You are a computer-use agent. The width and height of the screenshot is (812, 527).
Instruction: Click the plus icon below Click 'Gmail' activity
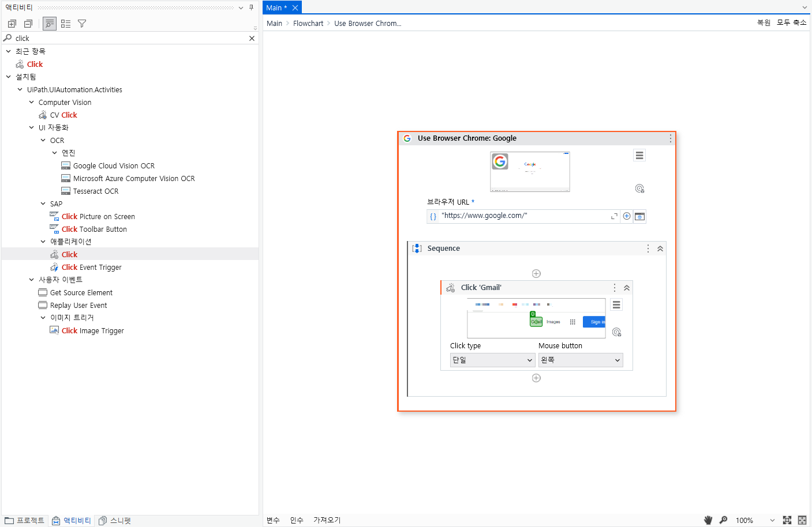(x=536, y=378)
